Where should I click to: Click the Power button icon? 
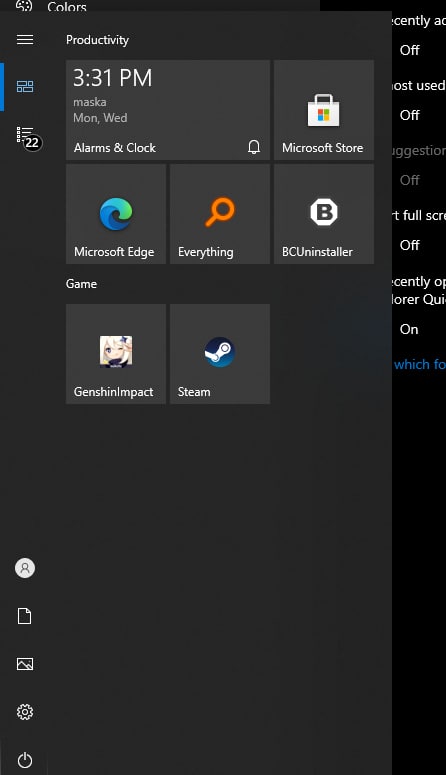point(25,760)
